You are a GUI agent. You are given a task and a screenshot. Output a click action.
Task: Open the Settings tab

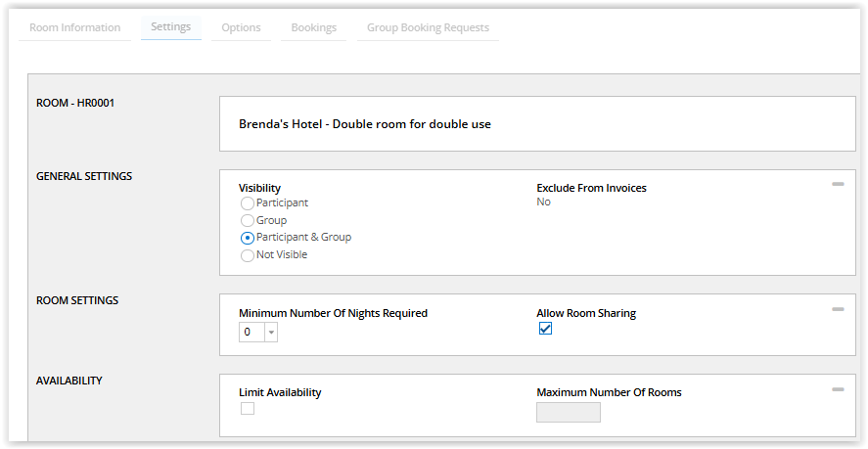click(171, 26)
